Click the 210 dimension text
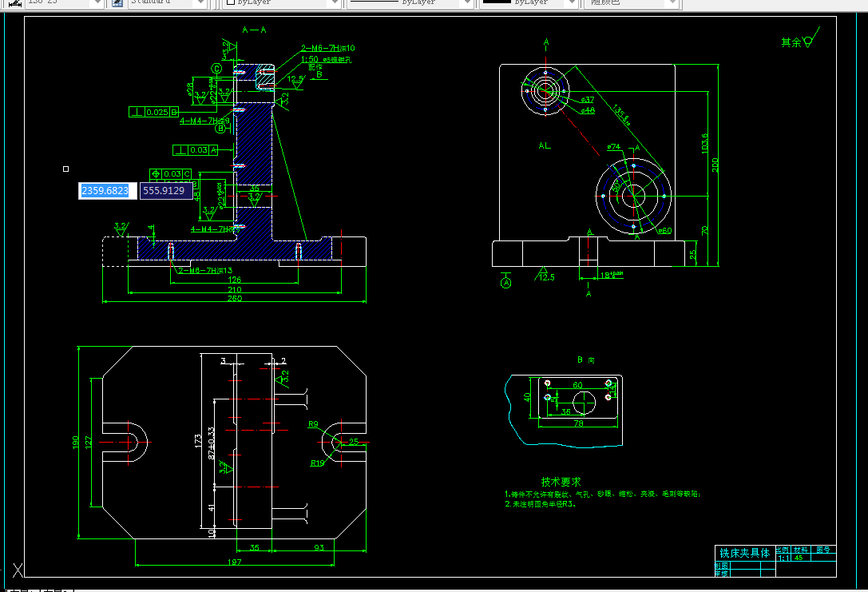The image size is (868, 592). [x=235, y=290]
